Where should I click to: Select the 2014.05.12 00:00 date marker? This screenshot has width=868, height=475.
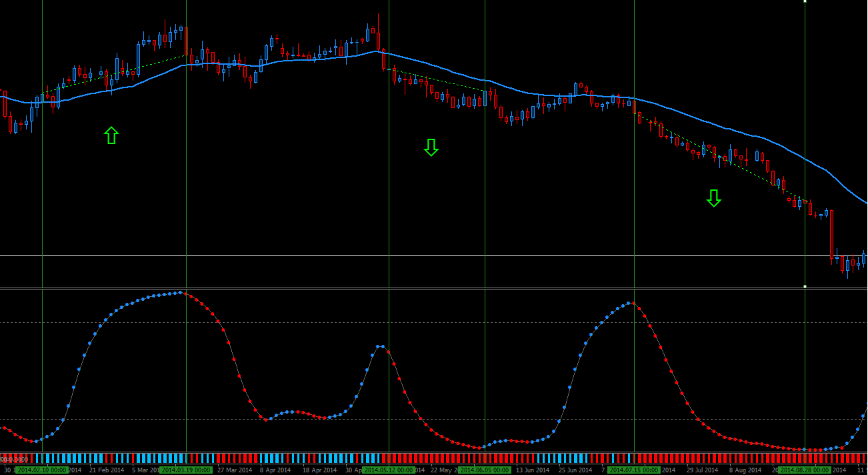pos(389,470)
